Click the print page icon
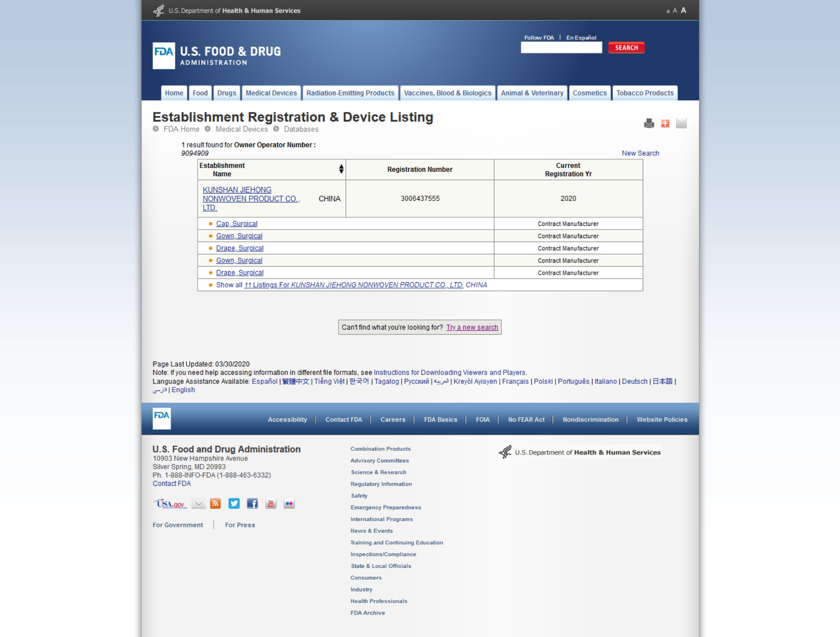This screenshot has width=840, height=637. (x=649, y=123)
